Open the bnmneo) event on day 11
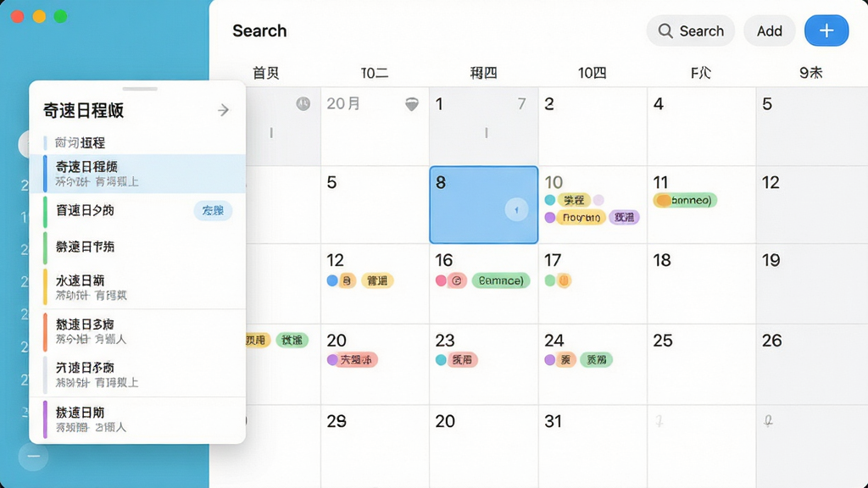The image size is (868, 488). point(685,200)
